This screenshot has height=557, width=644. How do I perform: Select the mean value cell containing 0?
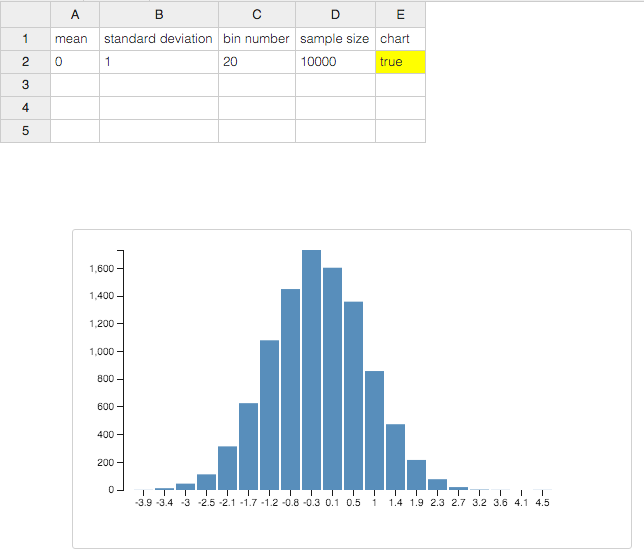75,62
